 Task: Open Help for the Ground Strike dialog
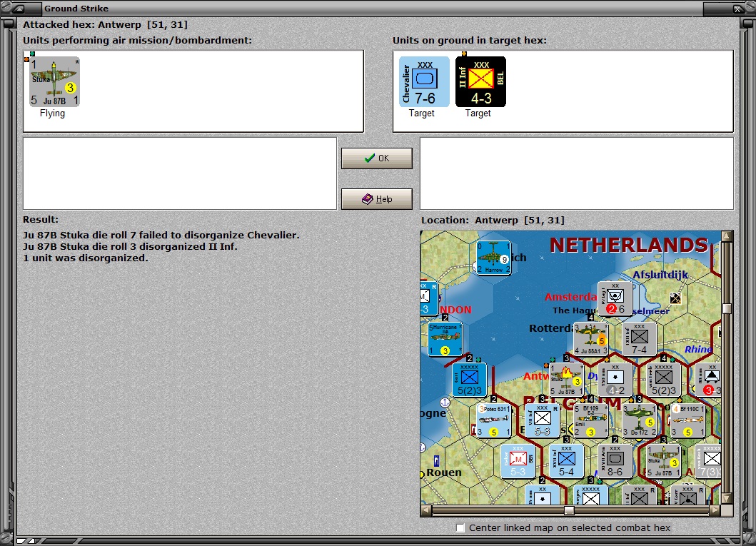tap(376, 198)
